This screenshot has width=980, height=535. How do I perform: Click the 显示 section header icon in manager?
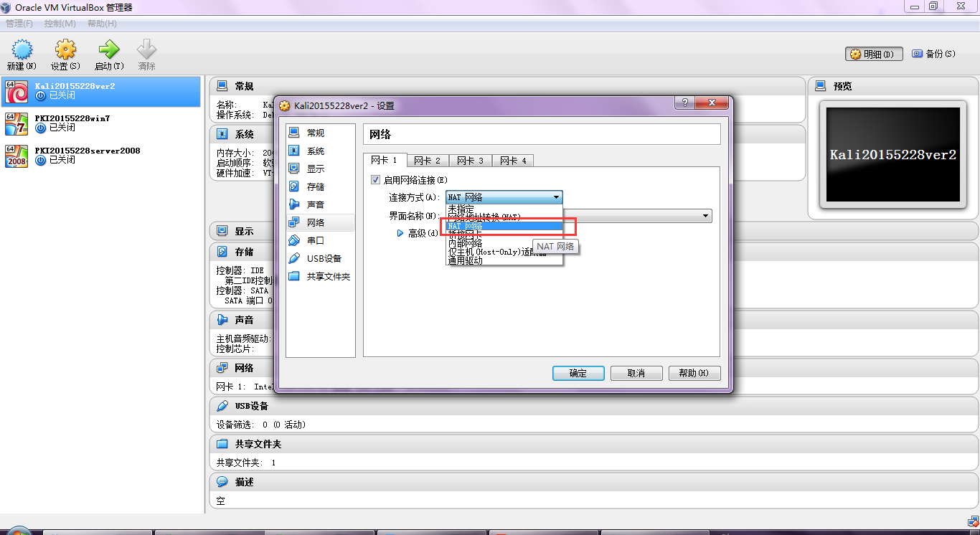pos(222,231)
